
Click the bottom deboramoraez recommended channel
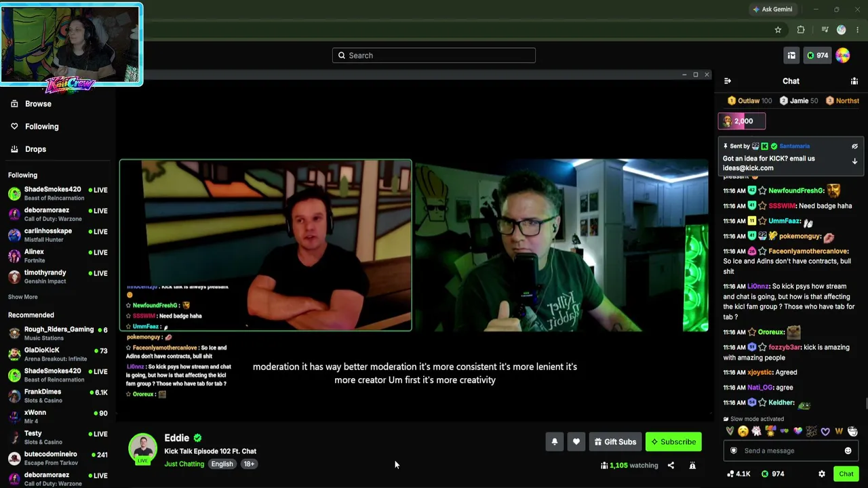58,479
